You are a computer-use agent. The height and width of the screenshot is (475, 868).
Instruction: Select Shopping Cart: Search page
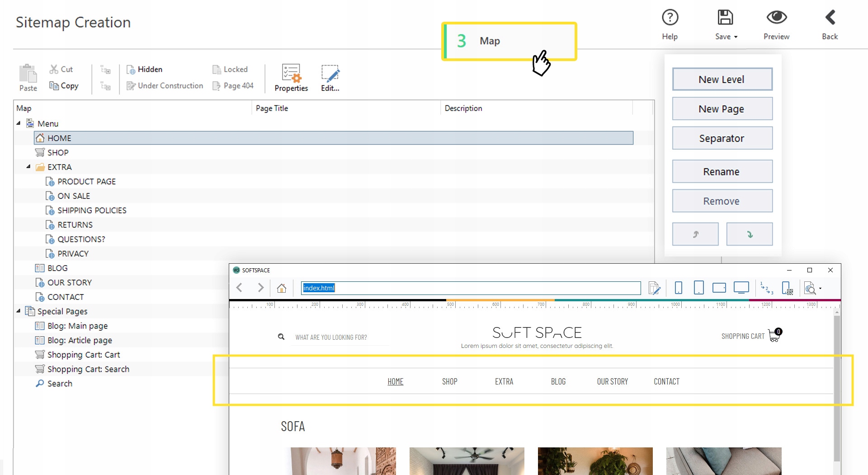pyautogui.click(x=82, y=369)
